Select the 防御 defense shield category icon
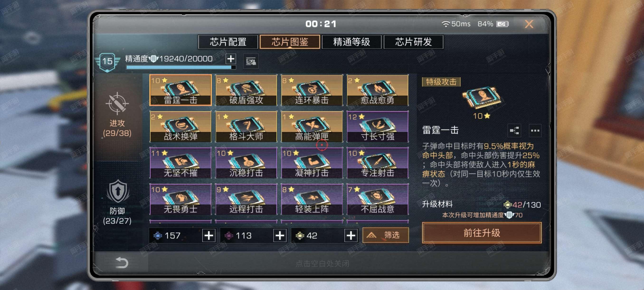Image resolution: width=644 pixels, height=290 pixels. [118, 191]
